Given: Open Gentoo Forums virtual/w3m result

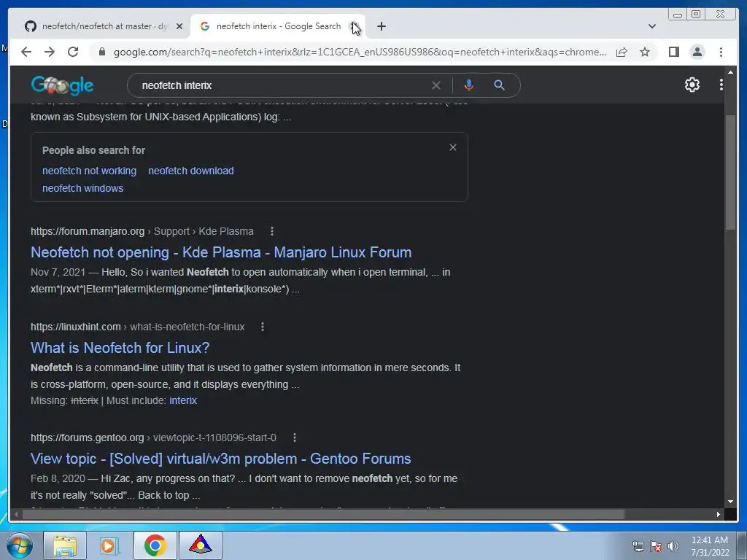Looking at the screenshot, I should point(220,459).
